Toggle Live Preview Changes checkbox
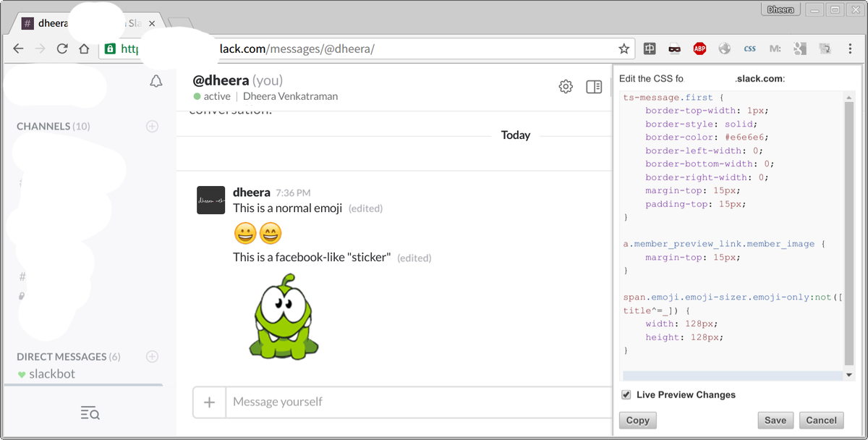The height and width of the screenshot is (440, 868). tap(626, 394)
